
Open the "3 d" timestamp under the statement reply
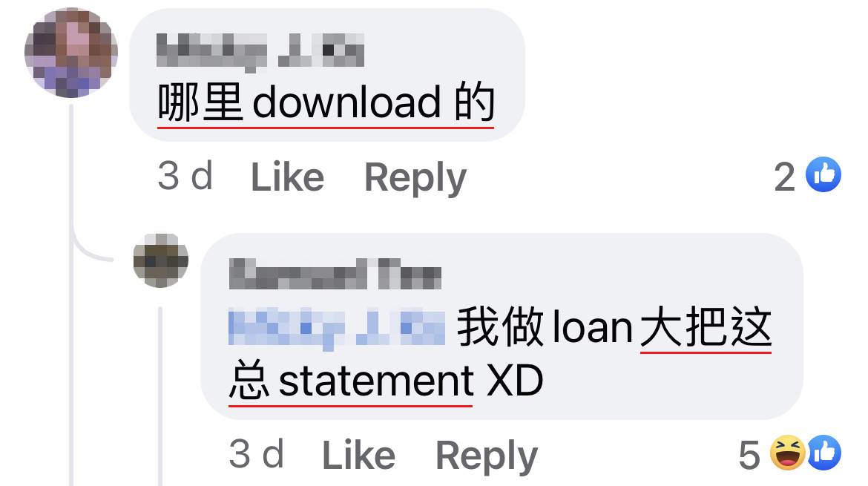click(256, 454)
